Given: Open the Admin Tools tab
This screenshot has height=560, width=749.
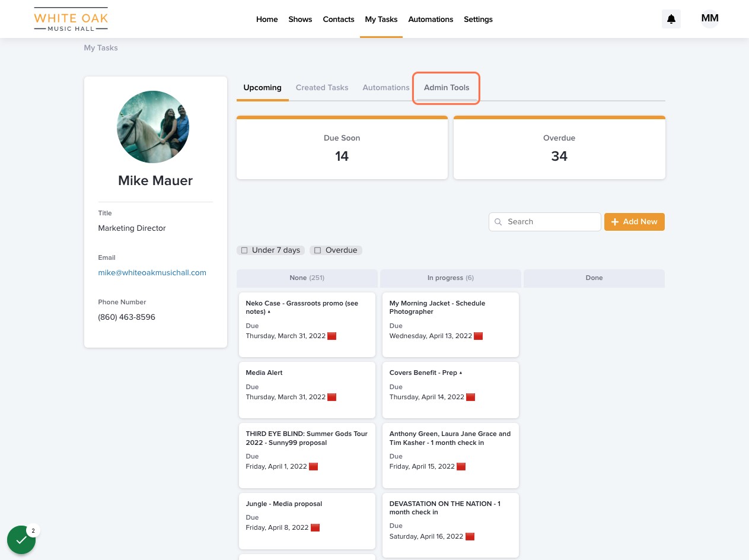Looking at the screenshot, I should [447, 88].
